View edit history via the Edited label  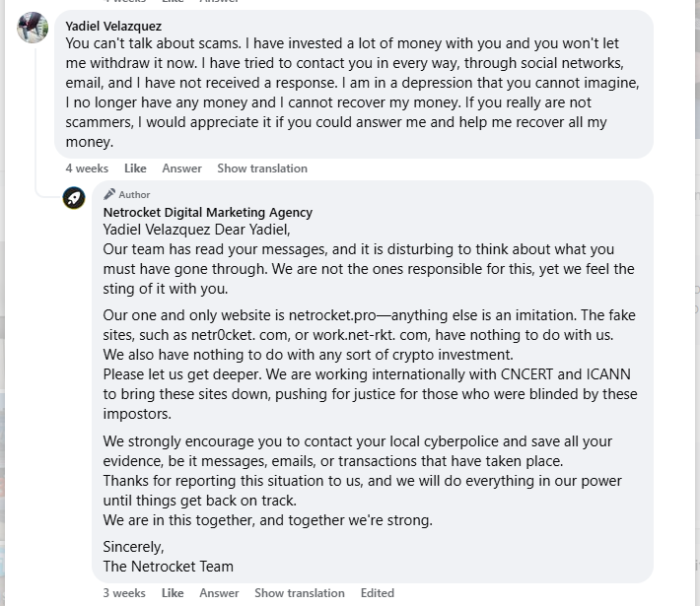tap(378, 593)
